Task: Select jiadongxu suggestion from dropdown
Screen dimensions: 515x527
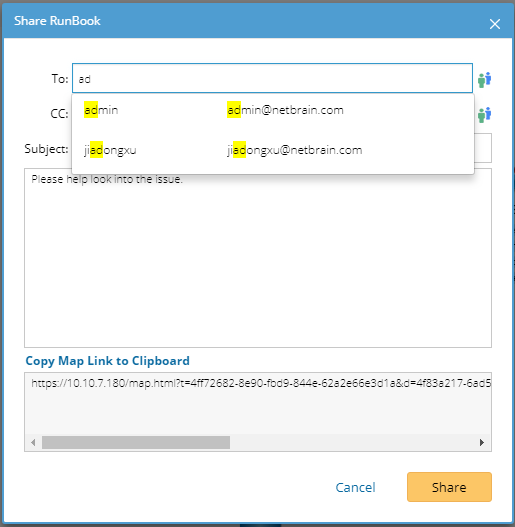Action: [x=110, y=150]
